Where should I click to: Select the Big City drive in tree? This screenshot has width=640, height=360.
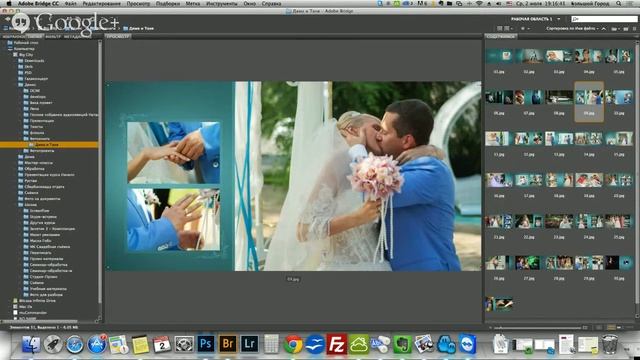click(x=26, y=54)
